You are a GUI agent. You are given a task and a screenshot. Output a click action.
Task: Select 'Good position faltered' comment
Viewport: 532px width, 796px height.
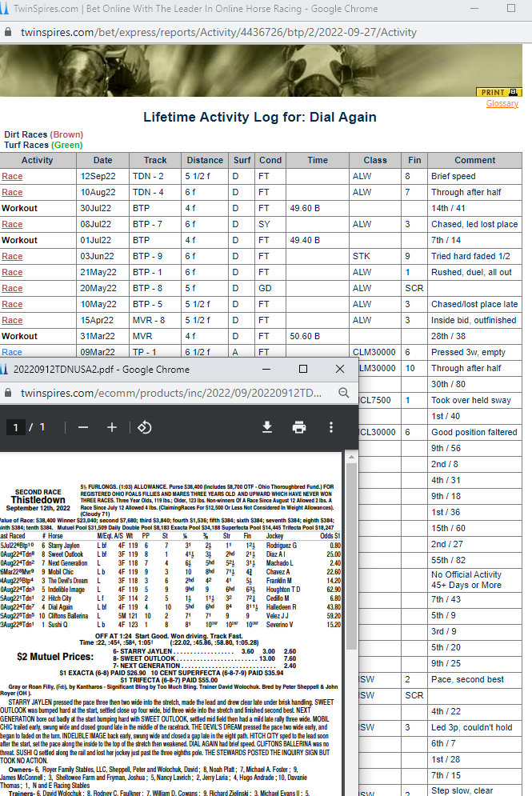474,432
